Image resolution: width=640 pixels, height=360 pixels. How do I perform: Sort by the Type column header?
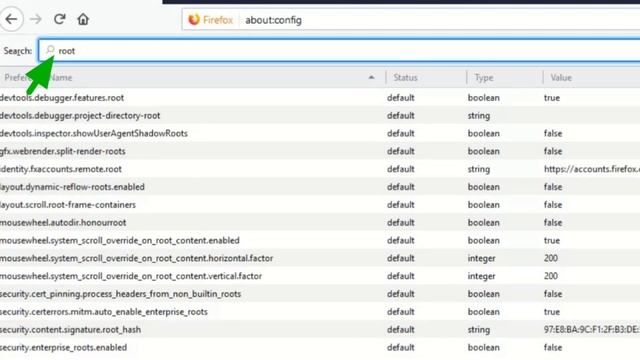[504, 78]
